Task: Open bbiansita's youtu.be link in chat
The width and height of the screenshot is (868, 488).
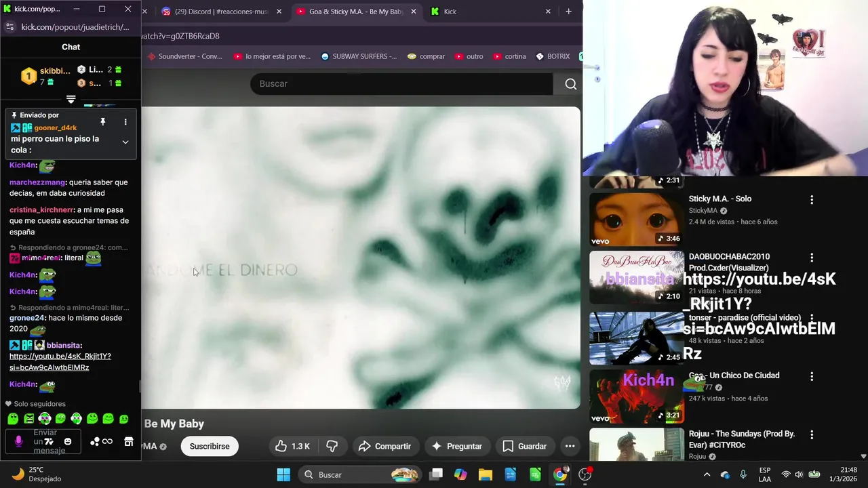Action: (60, 362)
